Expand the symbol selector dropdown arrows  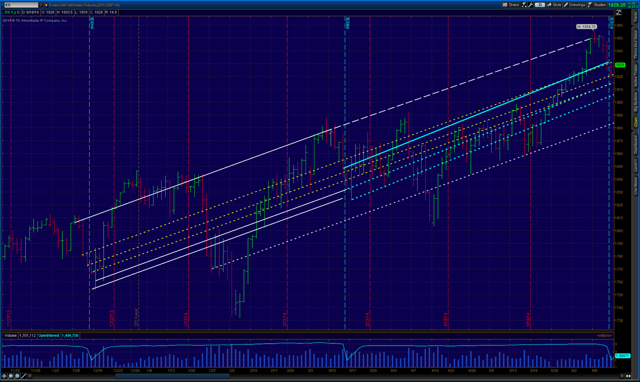(x=40, y=5)
